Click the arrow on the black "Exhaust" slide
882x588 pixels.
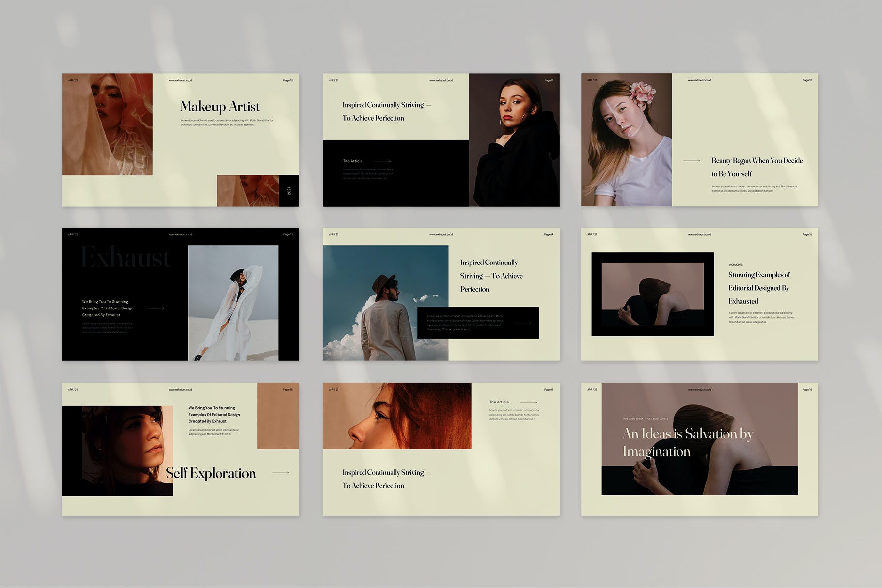pyautogui.click(x=156, y=309)
